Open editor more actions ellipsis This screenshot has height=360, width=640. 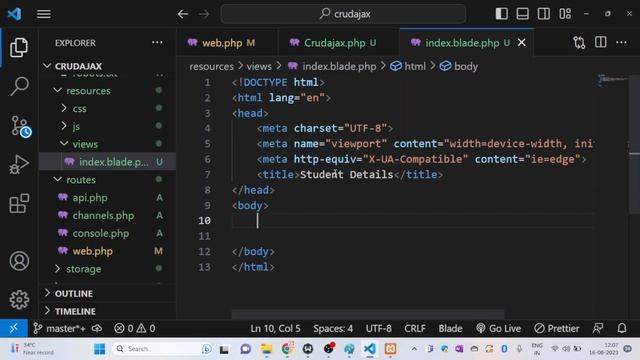coord(621,42)
